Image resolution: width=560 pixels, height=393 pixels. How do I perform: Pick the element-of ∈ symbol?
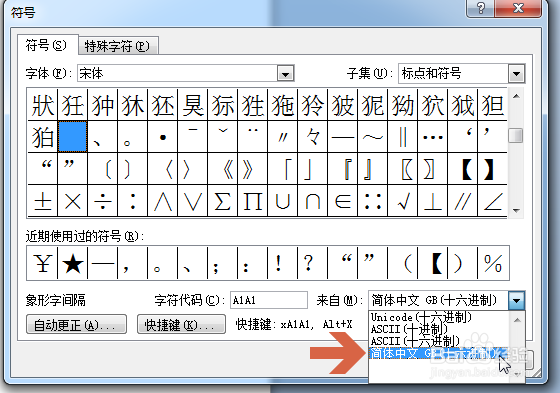coord(342,201)
